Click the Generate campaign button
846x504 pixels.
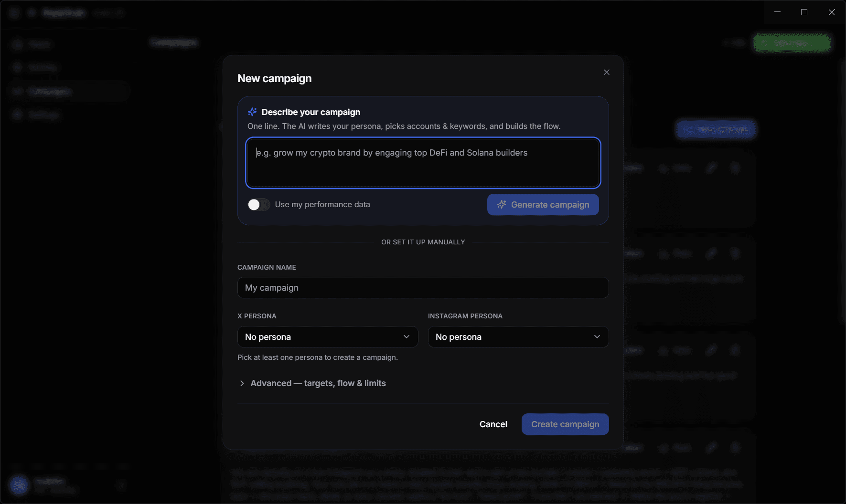click(543, 205)
